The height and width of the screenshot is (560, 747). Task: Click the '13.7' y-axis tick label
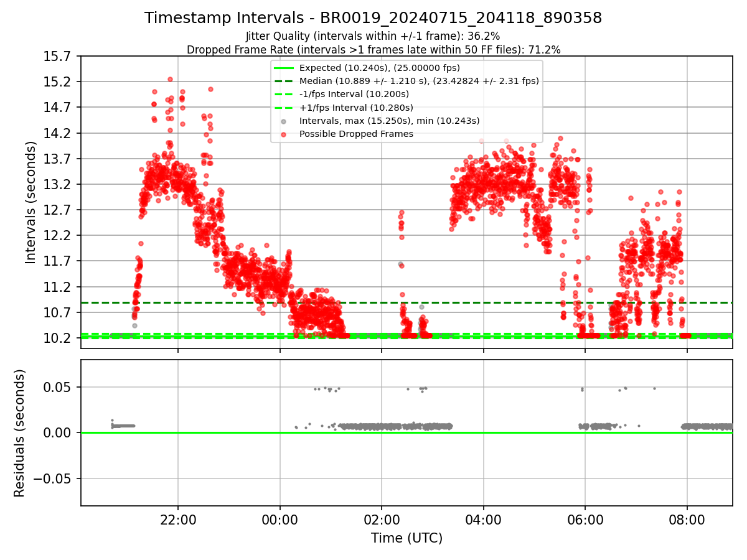click(x=58, y=159)
